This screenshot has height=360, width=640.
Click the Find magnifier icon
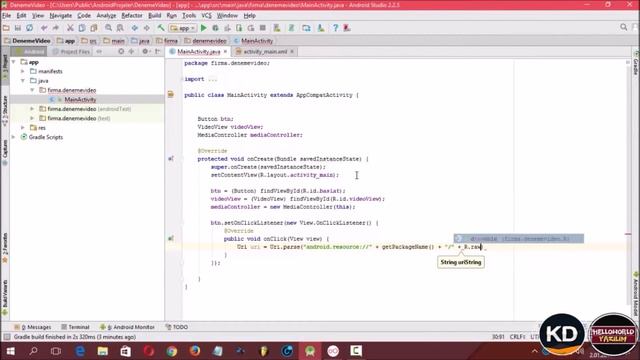click(x=108, y=28)
